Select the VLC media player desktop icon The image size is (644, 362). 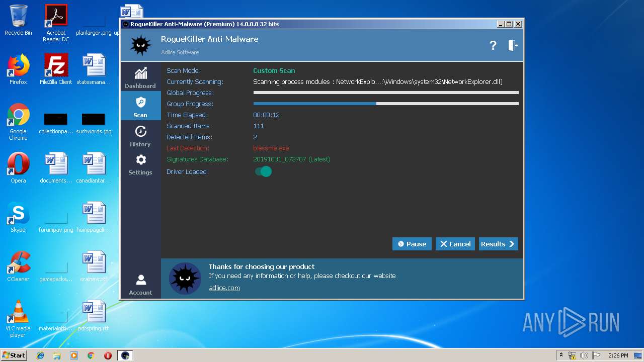click(18, 319)
